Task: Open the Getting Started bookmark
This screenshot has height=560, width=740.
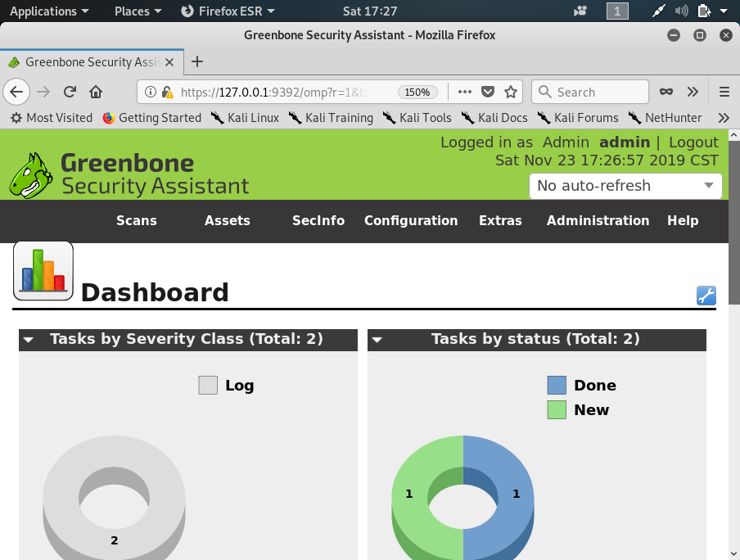Action: [x=152, y=118]
